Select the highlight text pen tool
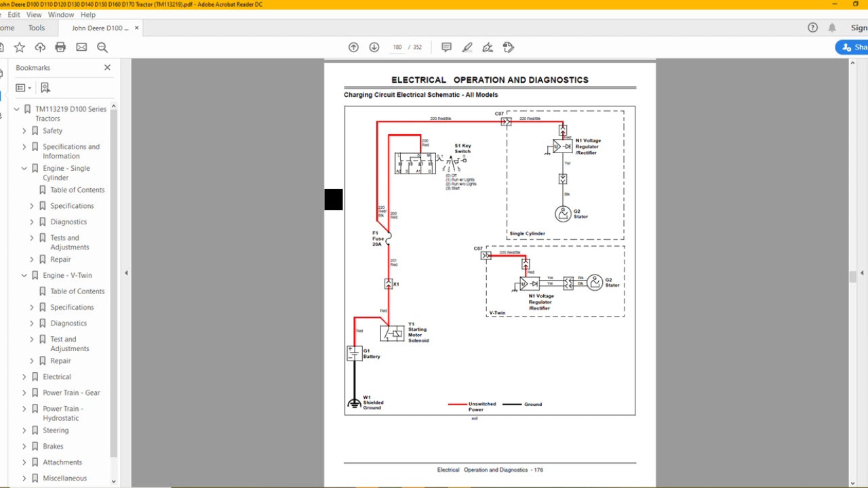868x488 pixels. pyautogui.click(x=467, y=47)
